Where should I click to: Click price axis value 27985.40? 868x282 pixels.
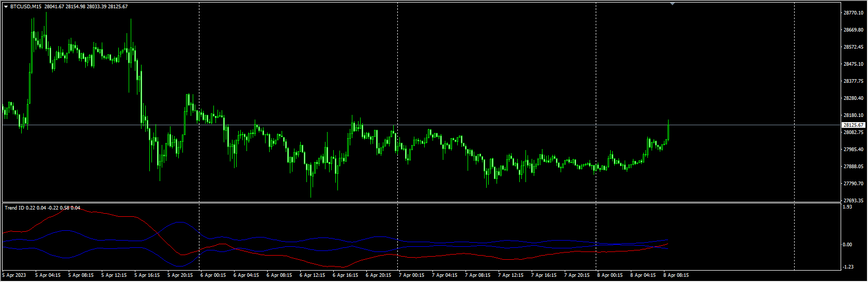pyautogui.click(x=853, y=150)
